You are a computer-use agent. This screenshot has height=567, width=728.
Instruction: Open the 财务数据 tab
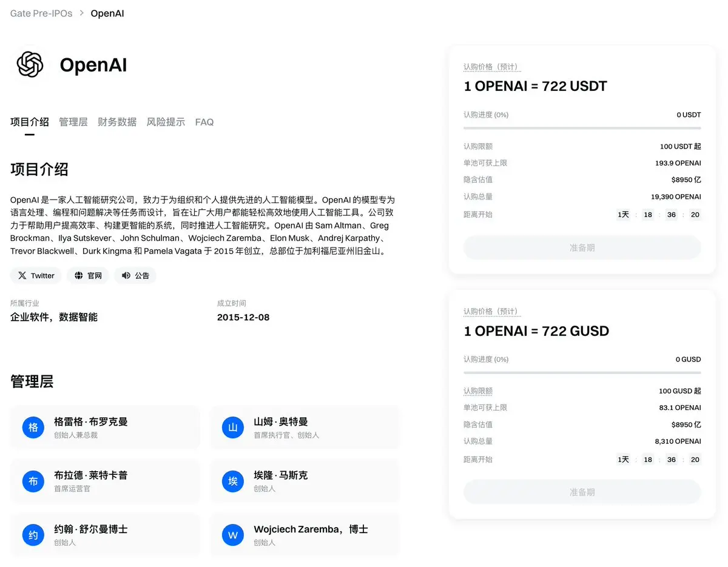[117, 122]
